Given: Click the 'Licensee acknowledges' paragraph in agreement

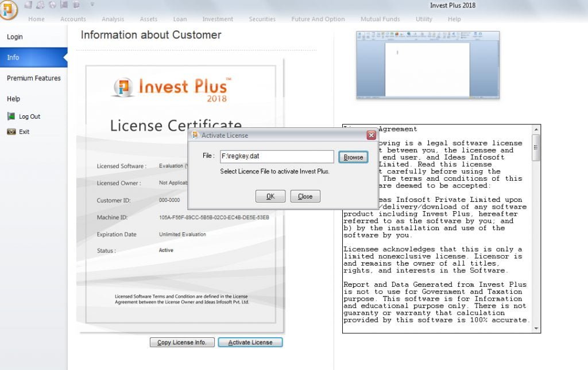Looking at the screenshot, I should [433, 260].
